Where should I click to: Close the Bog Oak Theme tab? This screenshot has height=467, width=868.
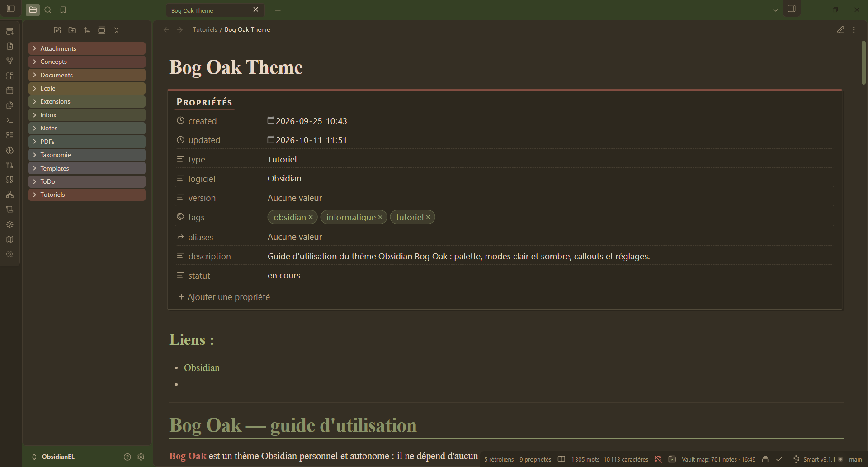(256, 10)
